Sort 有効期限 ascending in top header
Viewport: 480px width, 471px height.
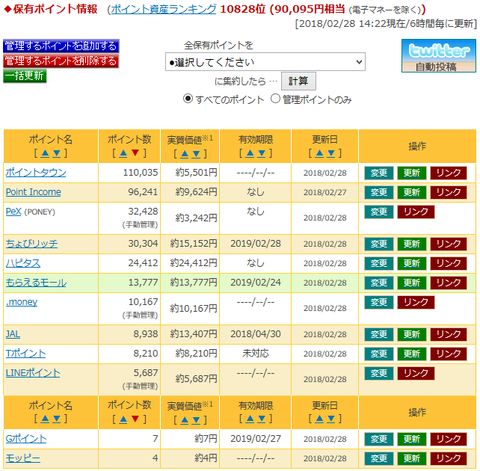(x=250, y=153)
